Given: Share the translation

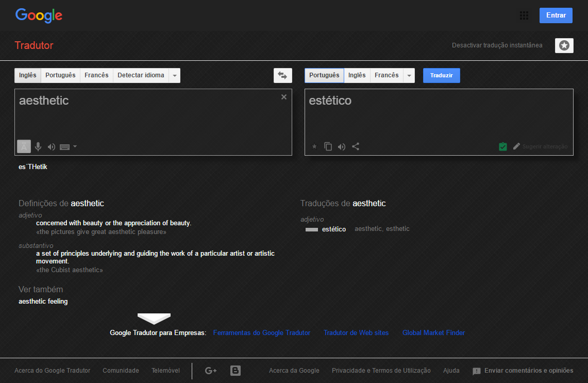Looking at the screenshot, I should [x=356, y=146].
